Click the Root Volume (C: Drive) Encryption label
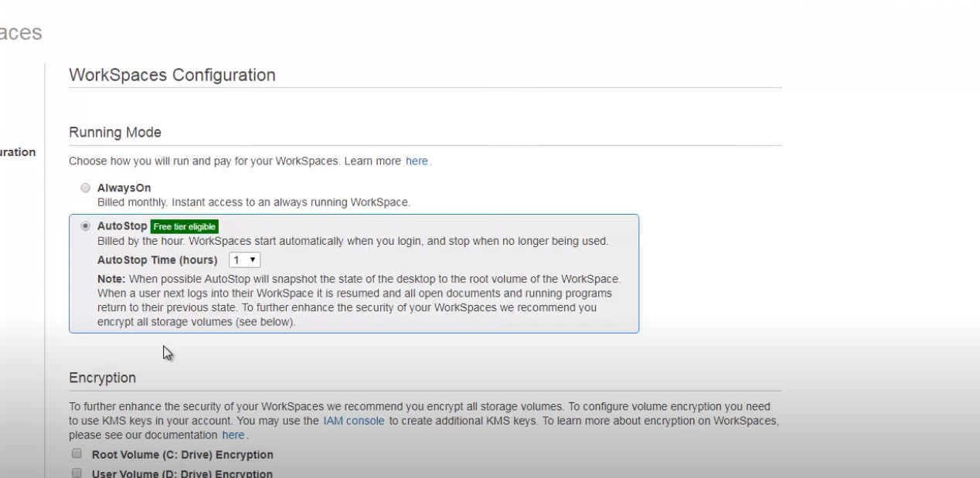Screen dimensions: 980x478 tap(182, 455)
